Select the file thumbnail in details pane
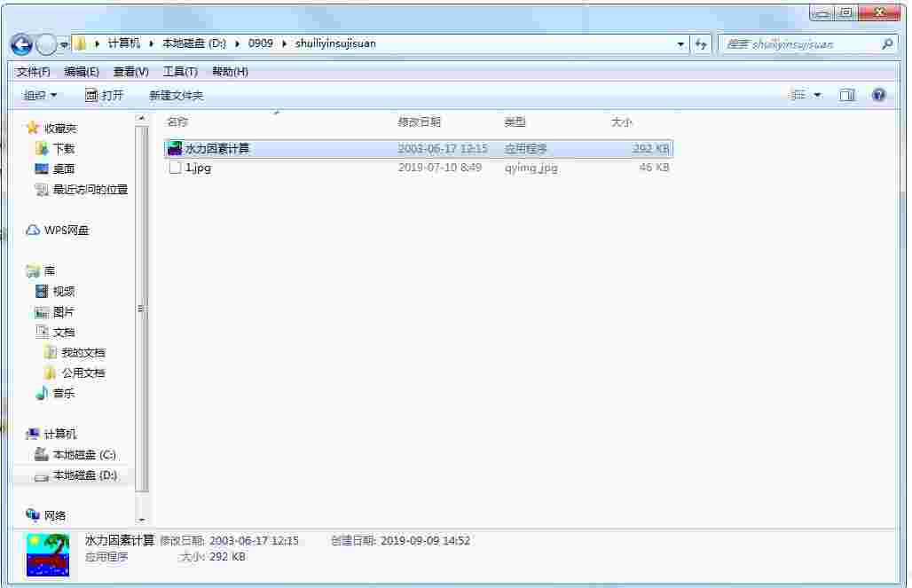Image resolution: width=912 pixels, height=588 pixels. point(46,553)
